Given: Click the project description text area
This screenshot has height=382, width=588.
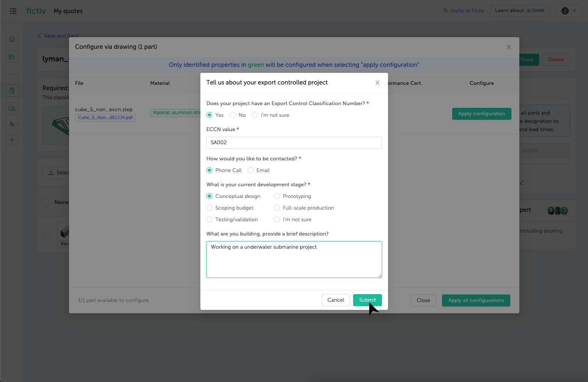Looking at the screenshot, I should 294,259.
